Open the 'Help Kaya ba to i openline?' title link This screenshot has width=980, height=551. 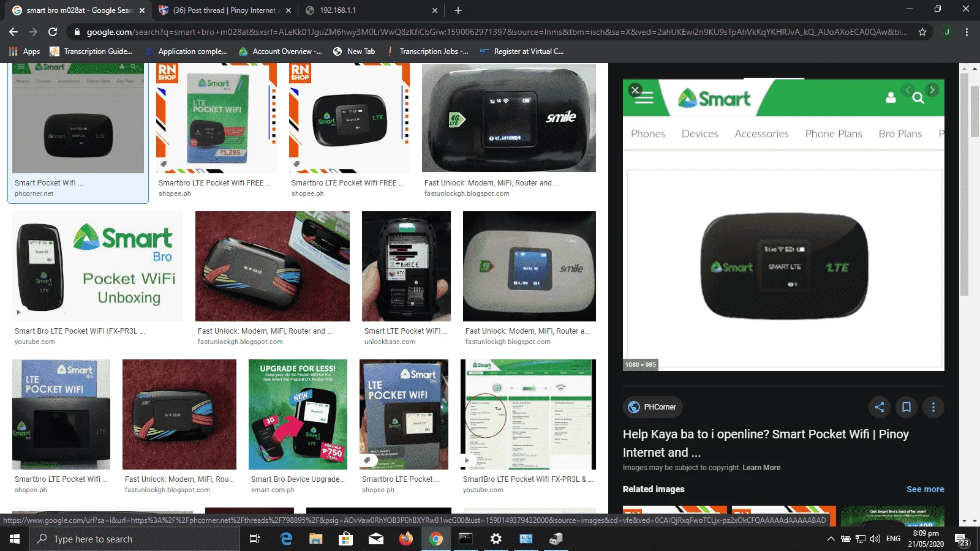pyautogui.click(x=766, y=443)
